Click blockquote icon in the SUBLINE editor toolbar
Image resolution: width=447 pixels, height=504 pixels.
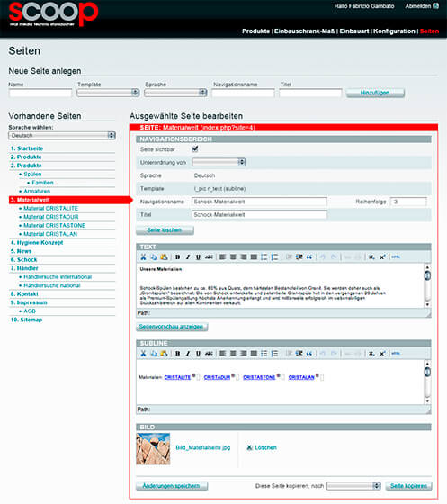(309, 354)
